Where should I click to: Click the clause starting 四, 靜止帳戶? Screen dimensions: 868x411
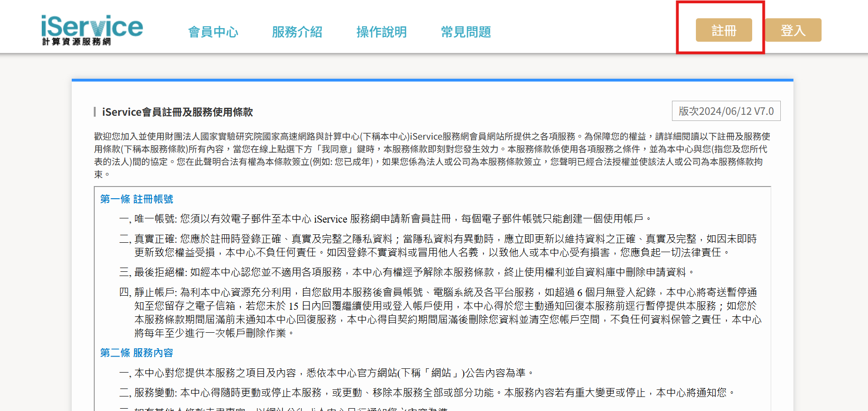point(440,313)
